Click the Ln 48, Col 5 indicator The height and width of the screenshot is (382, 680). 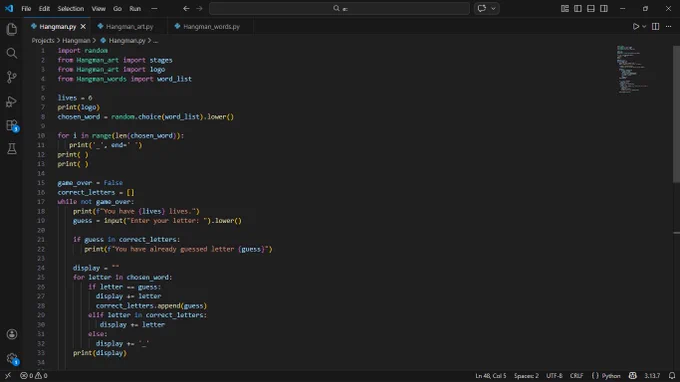(x=490, y=375)
